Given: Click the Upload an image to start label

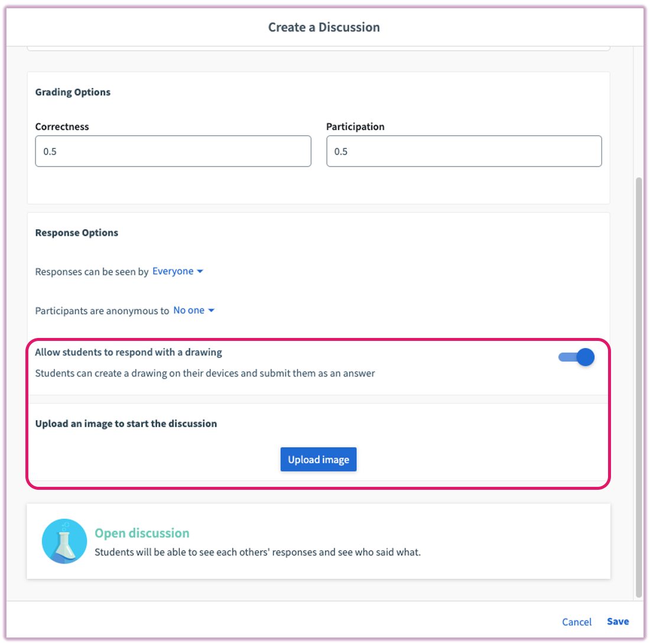Looking at the screenshot, I should [126, 424].
